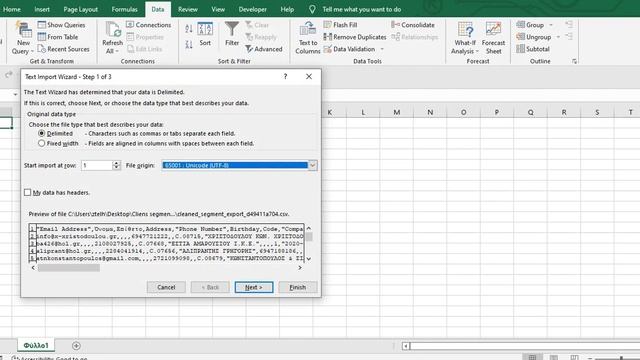This screenshot has width=640, height=360.
Task: Open the Data Validation tool
Action: pyautogui.click(x=349, y=49)
